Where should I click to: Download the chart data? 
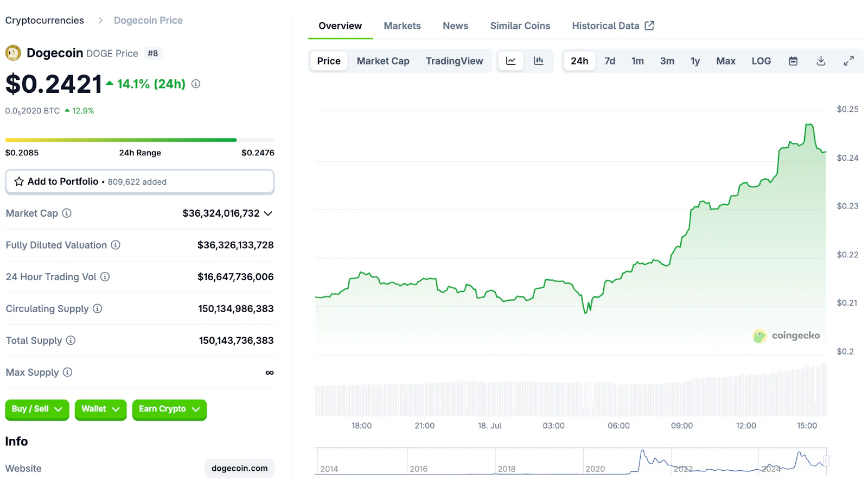tap(821, 61)
